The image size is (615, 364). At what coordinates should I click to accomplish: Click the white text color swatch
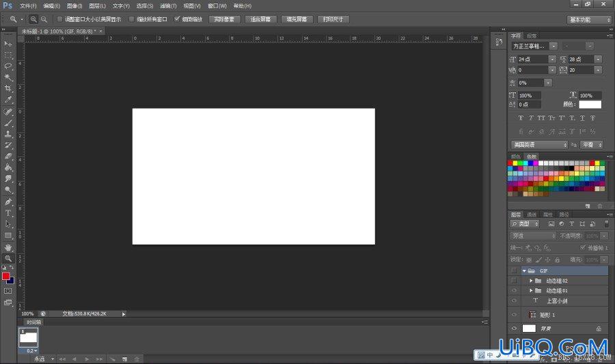tap(590, 104)
